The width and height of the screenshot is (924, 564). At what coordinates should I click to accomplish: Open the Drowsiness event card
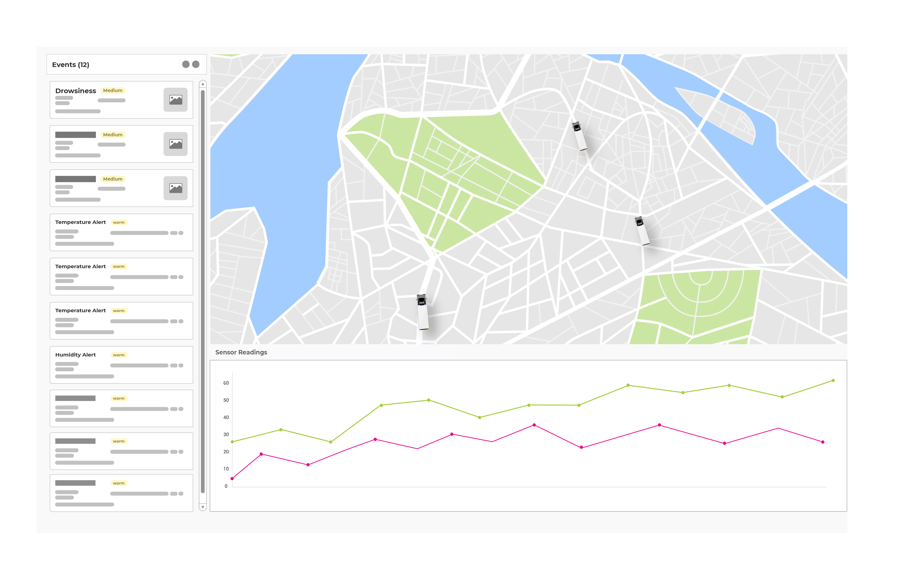coord(121,100)
